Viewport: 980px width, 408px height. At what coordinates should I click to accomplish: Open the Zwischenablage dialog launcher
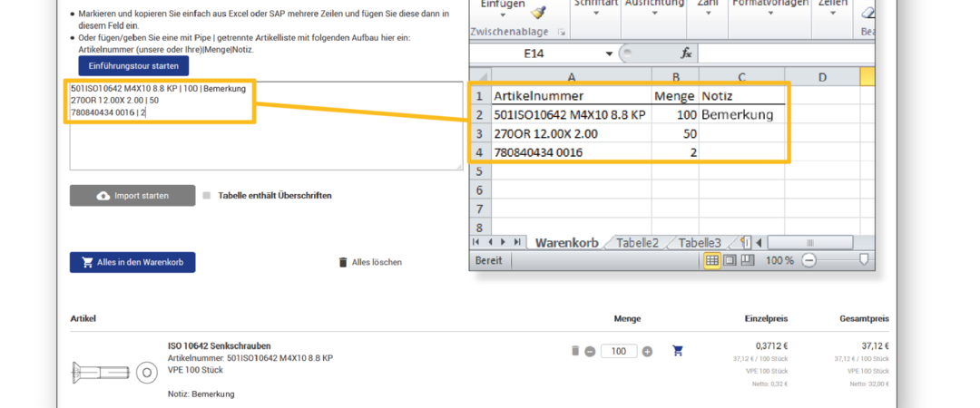pyautogui.click(x=562, y=32)
